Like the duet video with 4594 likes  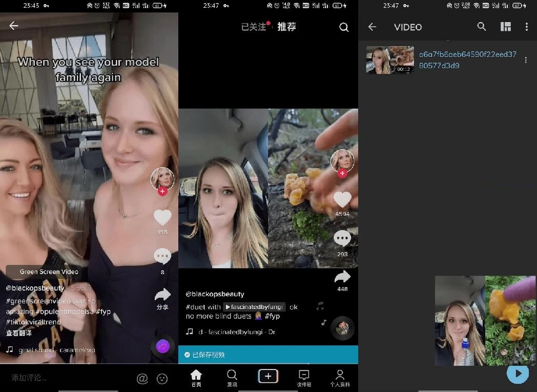point(342,199)
